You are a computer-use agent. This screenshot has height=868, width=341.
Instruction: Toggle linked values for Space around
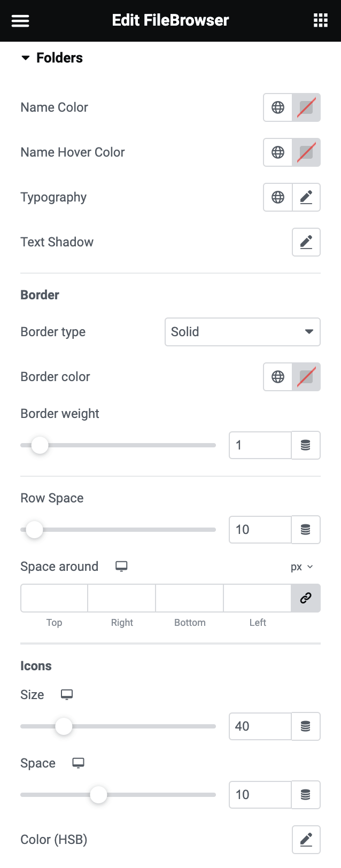(x=306, y=598)
